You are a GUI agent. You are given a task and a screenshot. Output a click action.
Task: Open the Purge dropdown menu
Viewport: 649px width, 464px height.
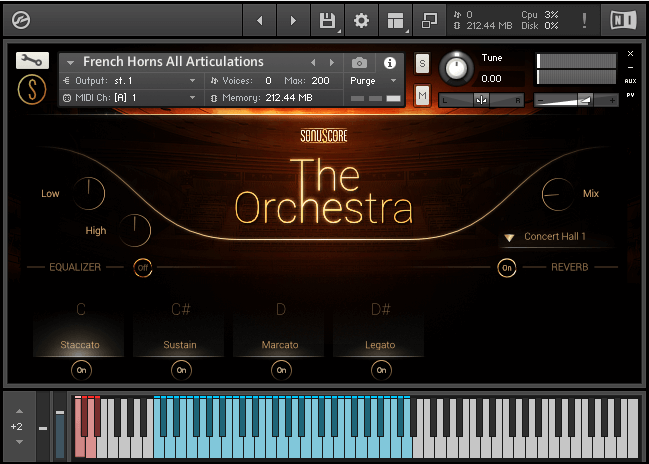pos(374,80)
